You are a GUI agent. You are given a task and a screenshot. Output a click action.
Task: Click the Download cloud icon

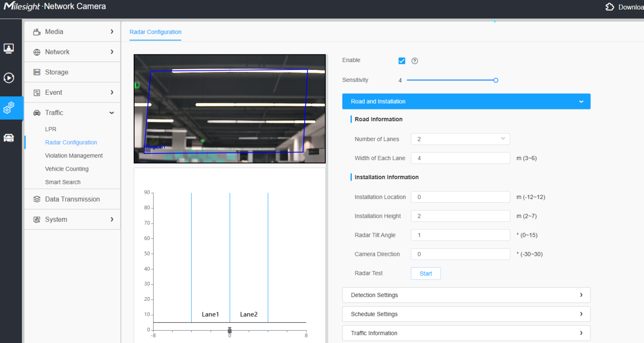click(x=610, y=7)
